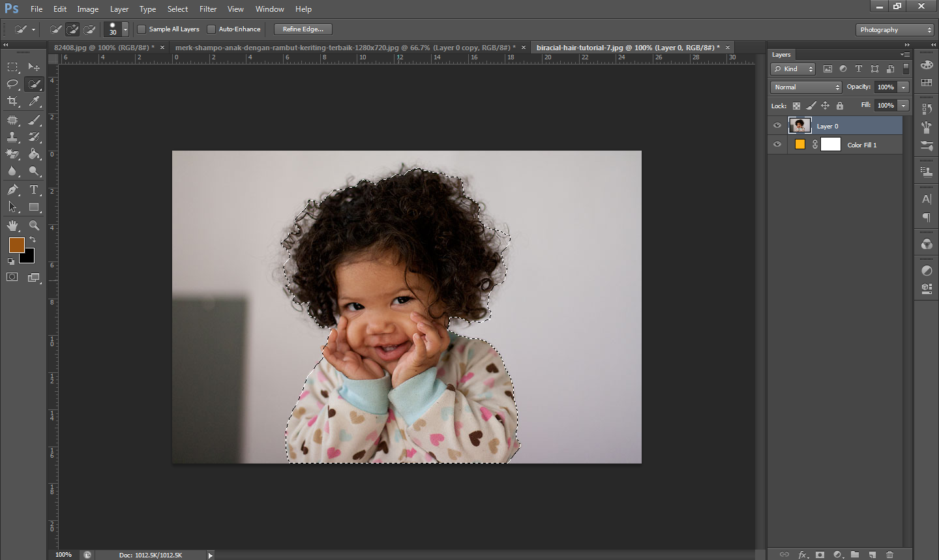939x560 pixels.
Task: Enable the Auto-Enhance checkbox
Action: tap(211, 29)
